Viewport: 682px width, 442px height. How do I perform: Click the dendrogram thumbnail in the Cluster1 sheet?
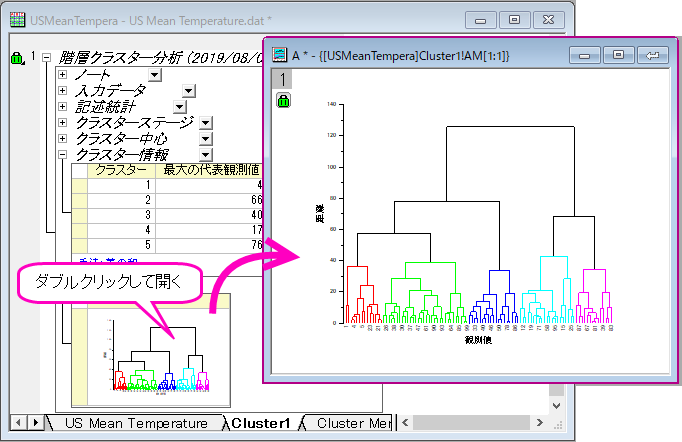click(159, 357)
